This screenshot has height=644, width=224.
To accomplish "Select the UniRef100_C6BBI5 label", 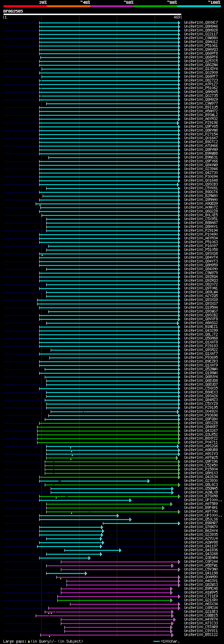I will coord(201,615).
